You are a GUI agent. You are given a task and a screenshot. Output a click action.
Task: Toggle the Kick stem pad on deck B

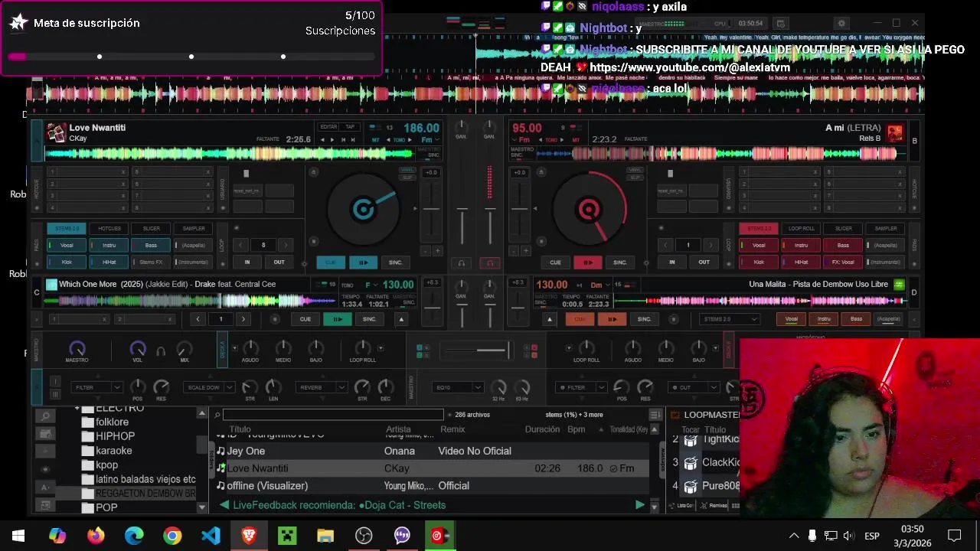point(759,262)
